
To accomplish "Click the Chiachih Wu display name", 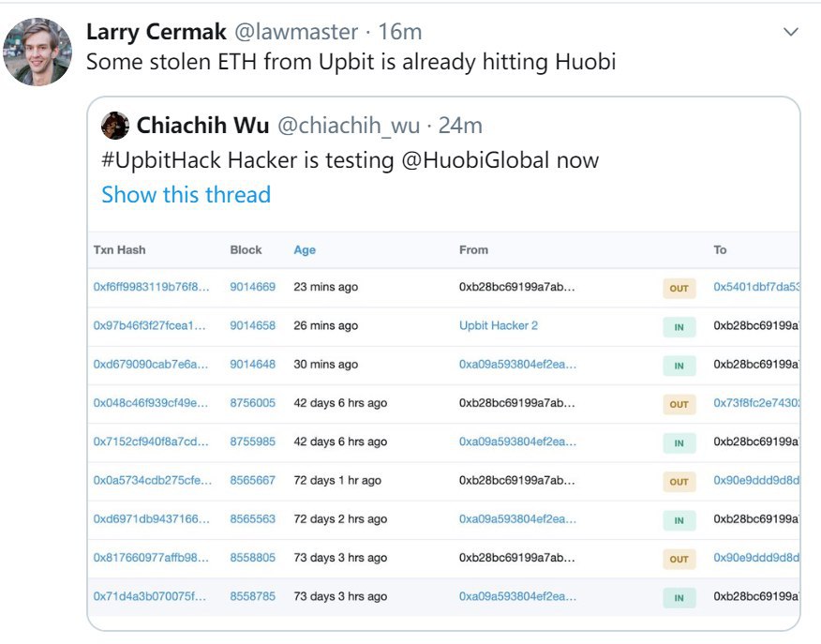I will [202, 126].
